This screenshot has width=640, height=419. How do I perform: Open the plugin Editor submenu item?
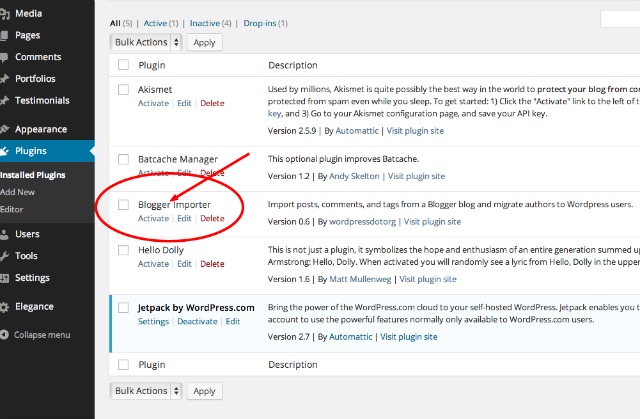tap(11, 209)
